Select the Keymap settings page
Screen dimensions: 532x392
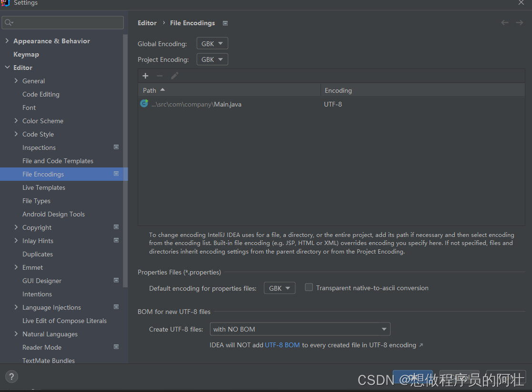(26, 54)
